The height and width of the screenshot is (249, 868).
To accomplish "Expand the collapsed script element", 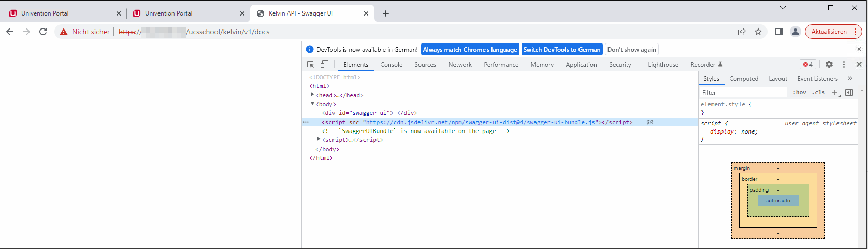I will click(x=319, y=139).
